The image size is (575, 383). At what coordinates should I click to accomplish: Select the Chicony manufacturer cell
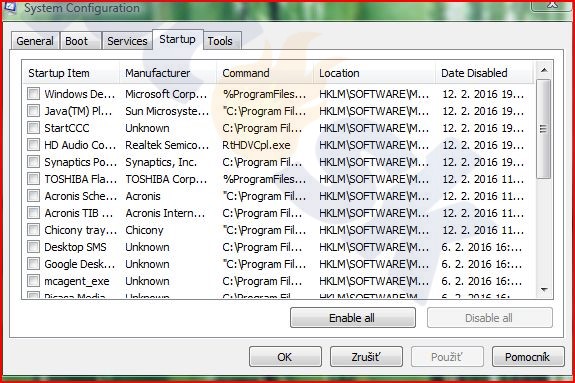click(144, 230)
